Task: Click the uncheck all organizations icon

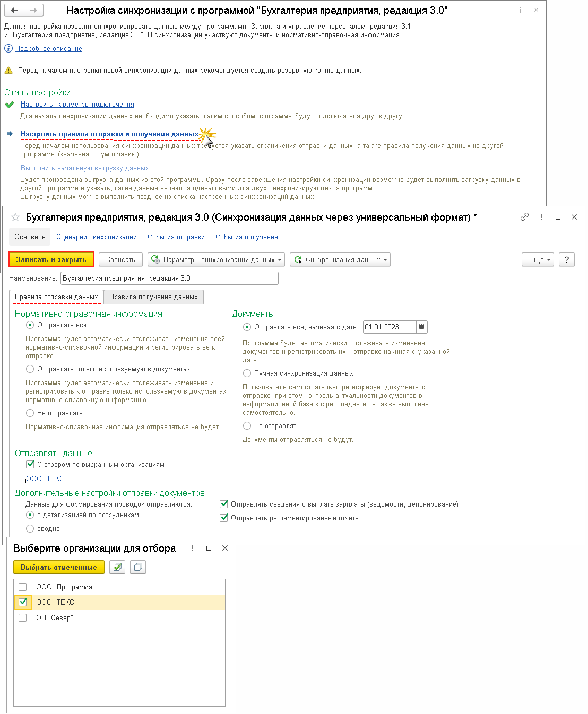Action: click(137, 567)
